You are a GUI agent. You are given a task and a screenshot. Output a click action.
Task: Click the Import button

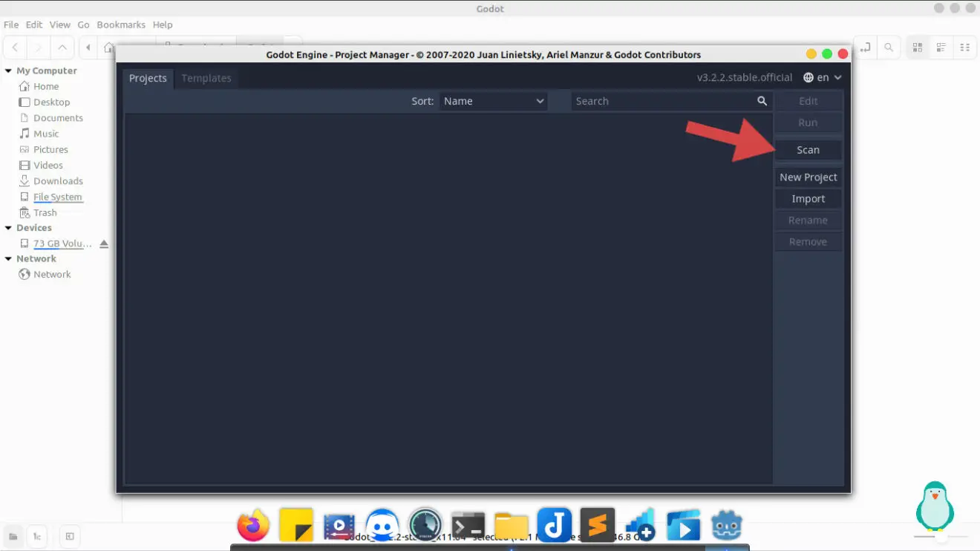[808, 199]
